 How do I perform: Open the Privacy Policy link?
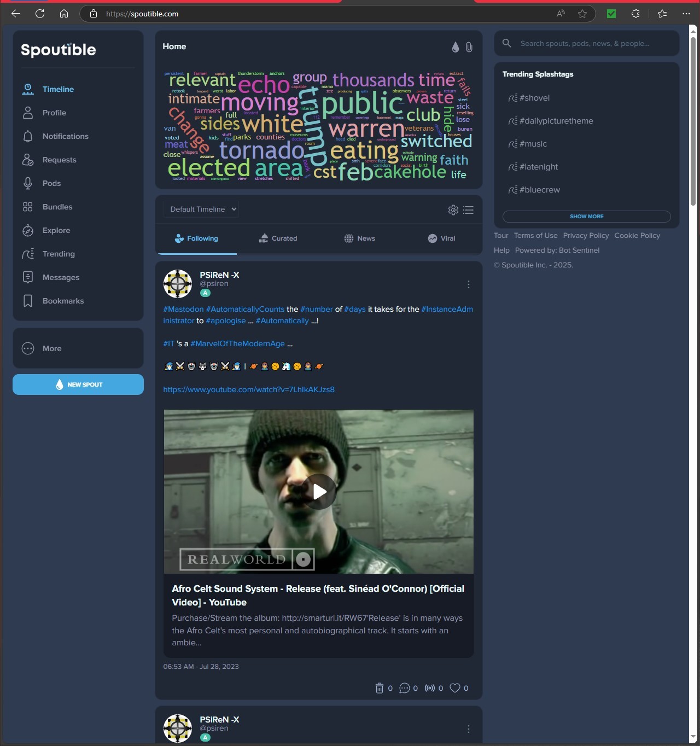coord(586,235)
